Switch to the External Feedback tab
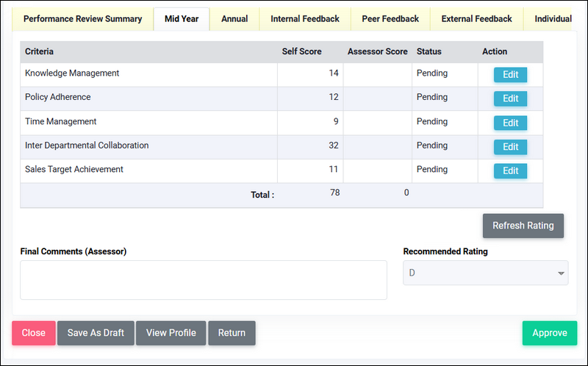 pyautogui.click(x=476, y=19)
